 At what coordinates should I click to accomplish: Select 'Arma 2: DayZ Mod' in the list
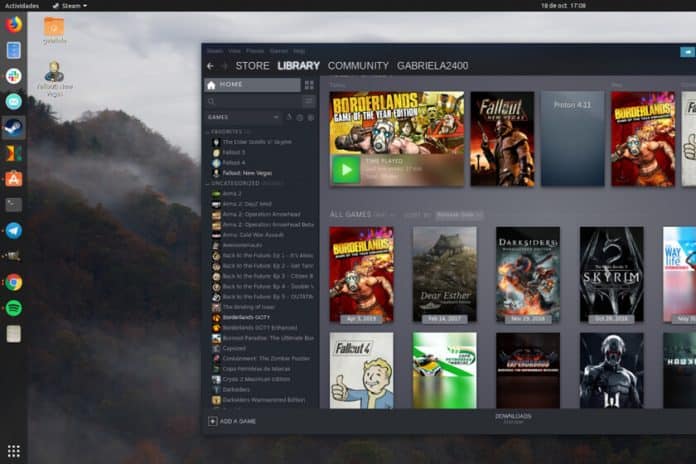[x=247, y=204]
